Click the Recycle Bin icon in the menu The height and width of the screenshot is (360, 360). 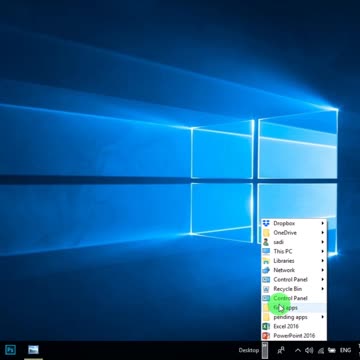point(266,289)
